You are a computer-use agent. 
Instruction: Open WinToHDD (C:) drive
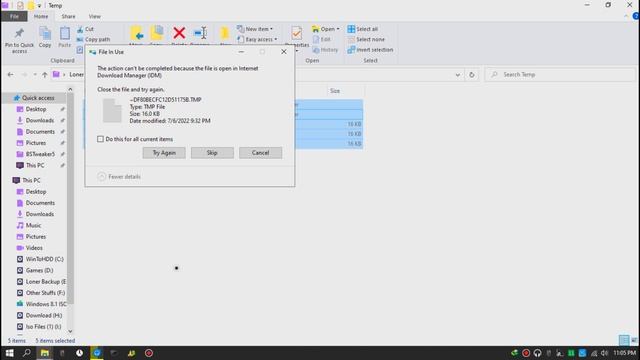pos(44,259)
